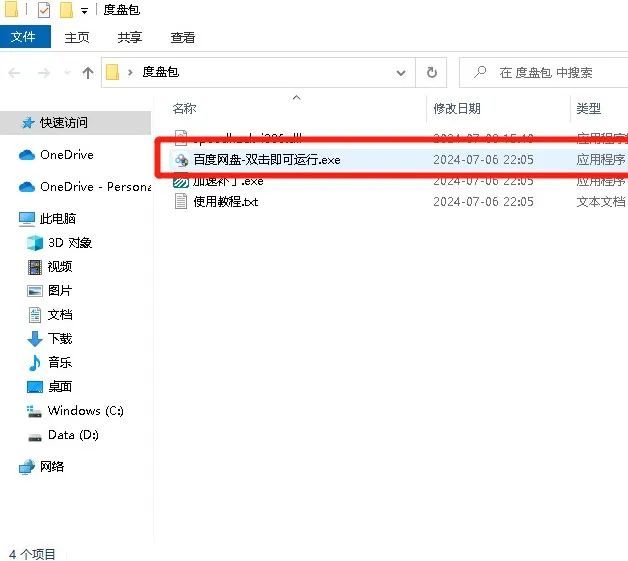This screenshot has width=628, height=561.
Task: Switch to the 主页 ribbon tab
Action: pyautogui.click(x=77, y=38)
